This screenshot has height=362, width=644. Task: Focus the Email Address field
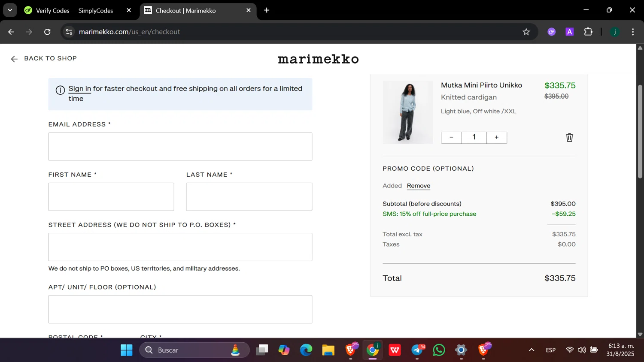(180, 147)
